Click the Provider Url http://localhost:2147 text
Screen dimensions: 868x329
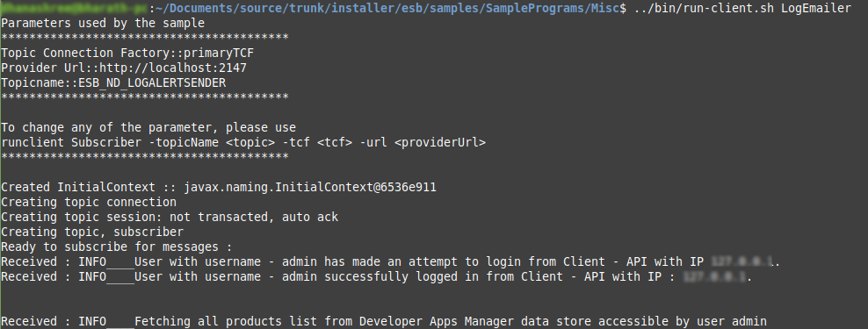tap(124, 68)
